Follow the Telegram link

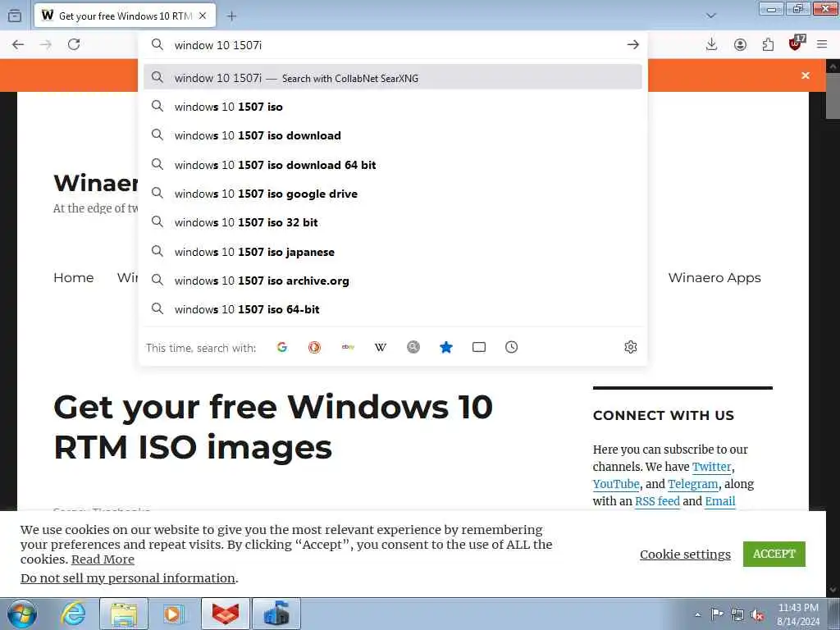tap(692, 484)
